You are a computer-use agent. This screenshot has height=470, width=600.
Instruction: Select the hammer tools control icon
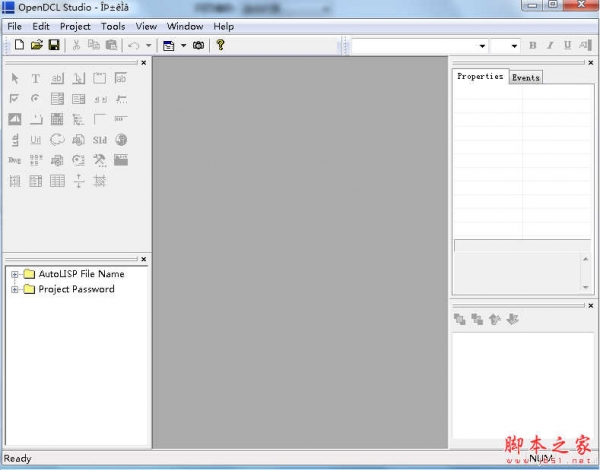(x=99, y=160)
